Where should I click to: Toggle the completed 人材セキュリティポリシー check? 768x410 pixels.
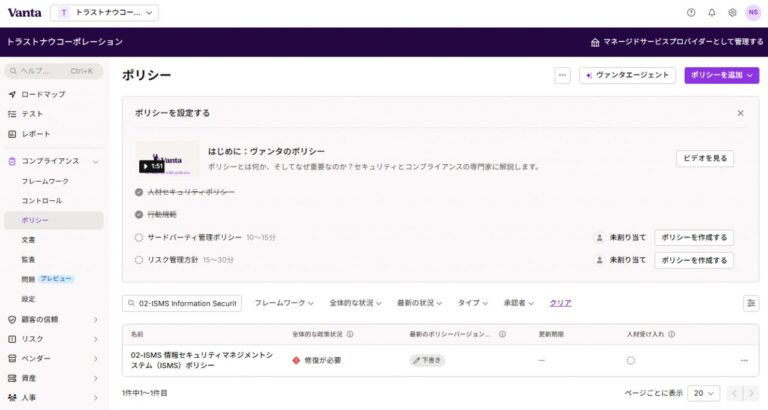pyautogui.click(x=139, y=192)
